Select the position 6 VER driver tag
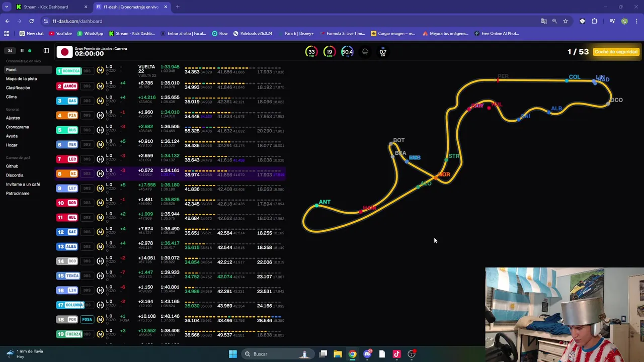Screen dimensions: 644x362 (67, 144)
